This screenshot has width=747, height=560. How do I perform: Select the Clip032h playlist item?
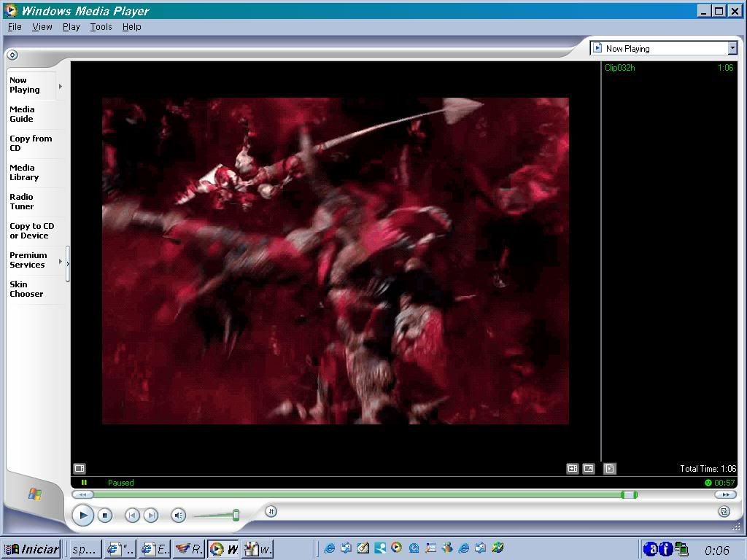click(669, 68)
